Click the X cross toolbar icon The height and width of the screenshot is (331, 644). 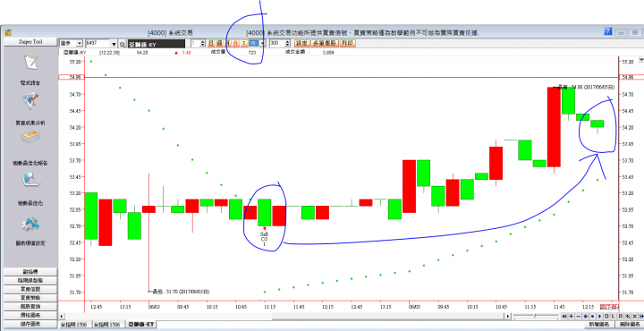634,316
